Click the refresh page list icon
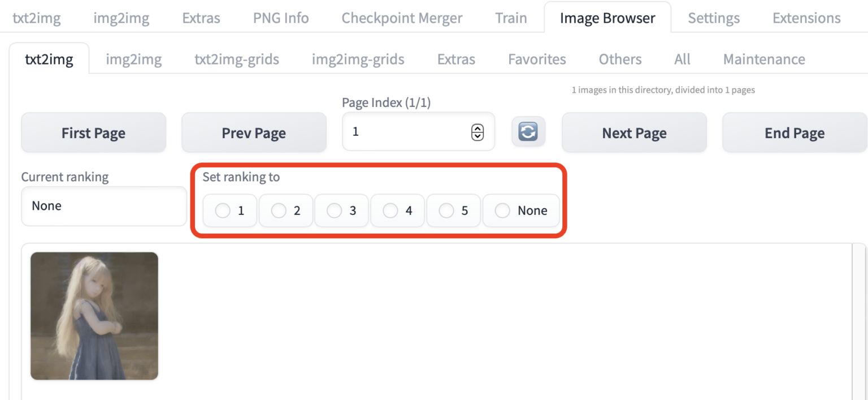 tap(528, 131)
